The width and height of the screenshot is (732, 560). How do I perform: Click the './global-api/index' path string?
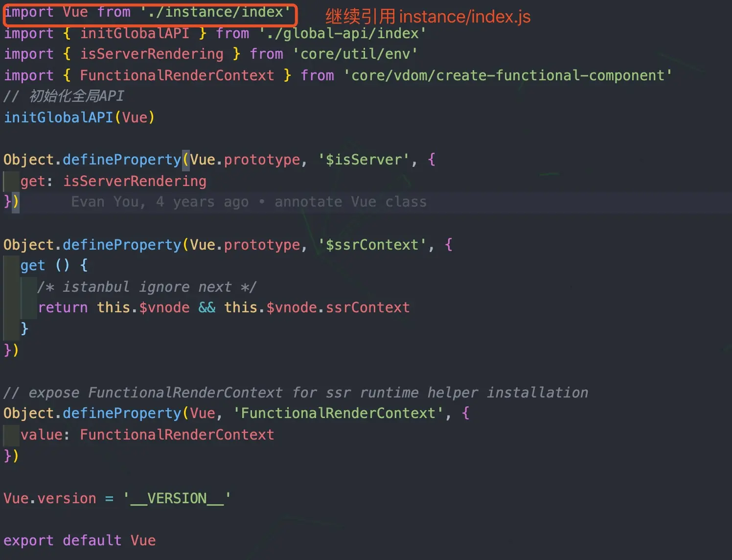[343, 33]
